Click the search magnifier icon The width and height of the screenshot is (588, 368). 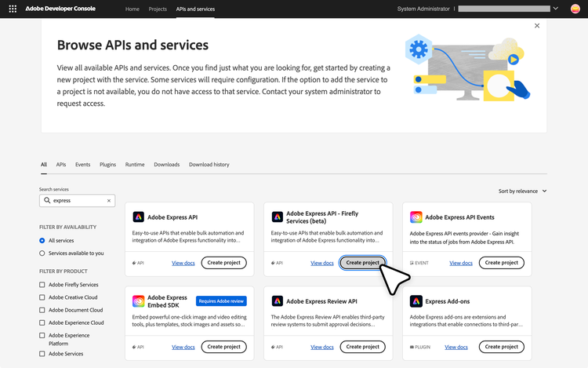(x=47, y=200)
